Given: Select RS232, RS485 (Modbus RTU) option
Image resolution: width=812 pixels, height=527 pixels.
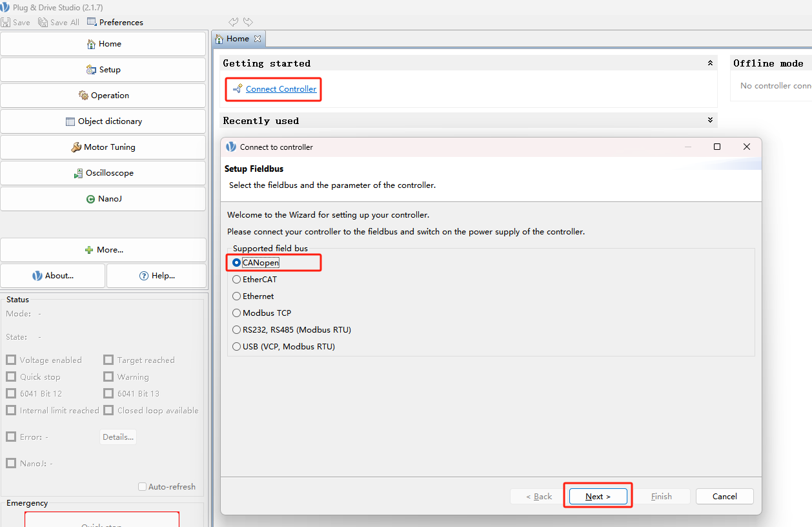Looking at the screenshot, I should [292, 330].
